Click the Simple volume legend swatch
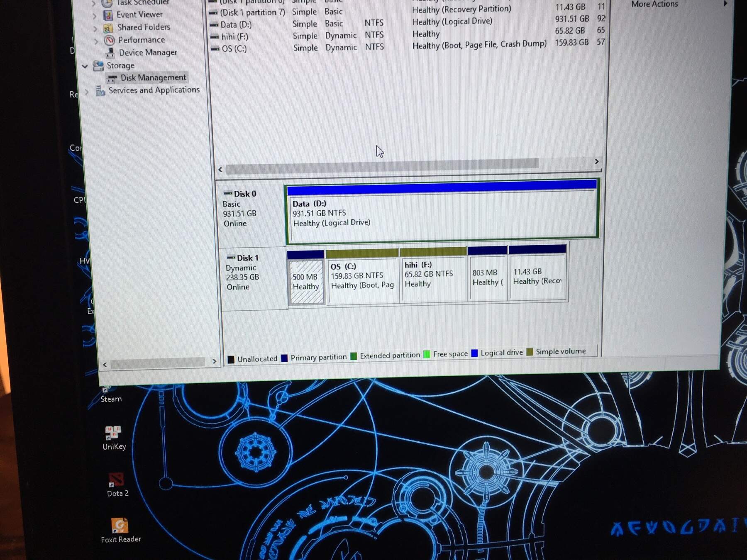The height and width of the screenshot is (560, 747). tap(529, 352)
